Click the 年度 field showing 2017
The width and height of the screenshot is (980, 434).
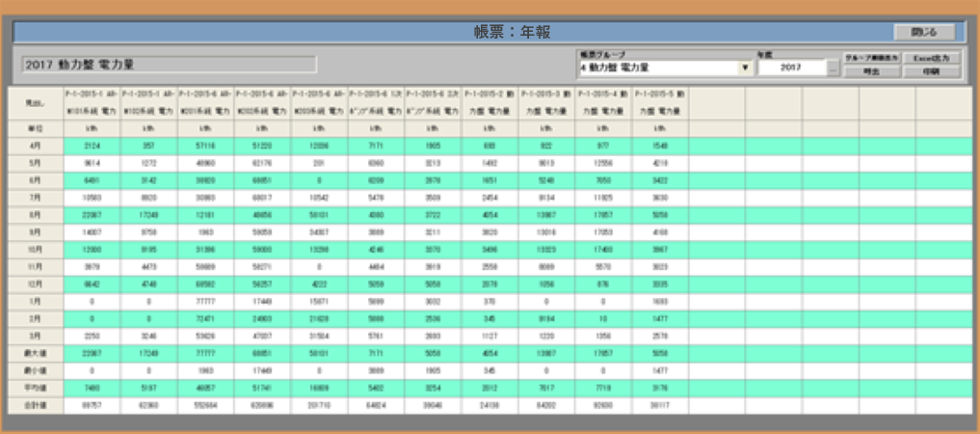coord(791,68)
